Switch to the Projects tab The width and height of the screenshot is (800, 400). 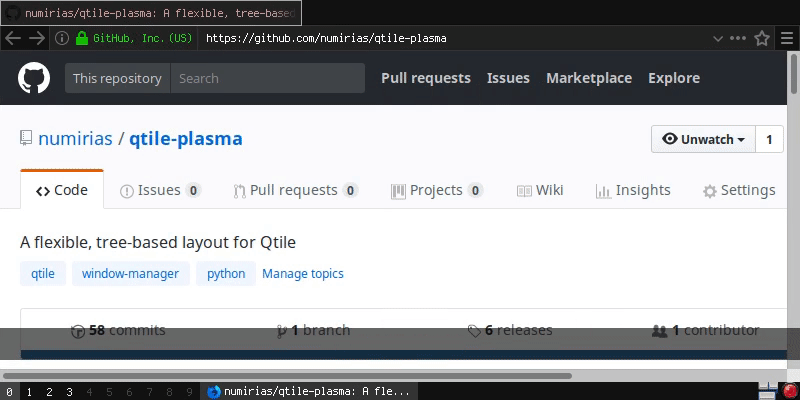437,190
